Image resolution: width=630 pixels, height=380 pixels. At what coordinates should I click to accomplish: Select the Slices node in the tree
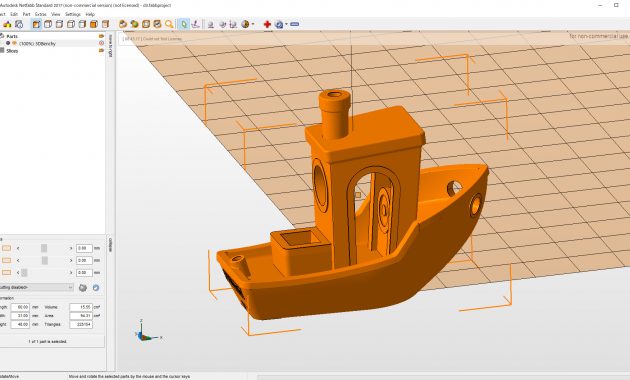(x=12, y=51)
